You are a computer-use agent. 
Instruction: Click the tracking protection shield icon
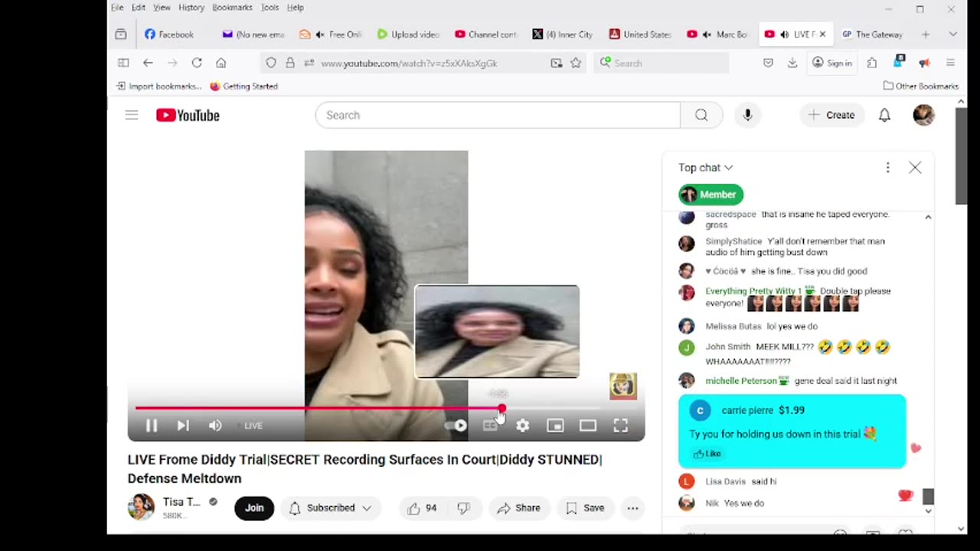271,63
